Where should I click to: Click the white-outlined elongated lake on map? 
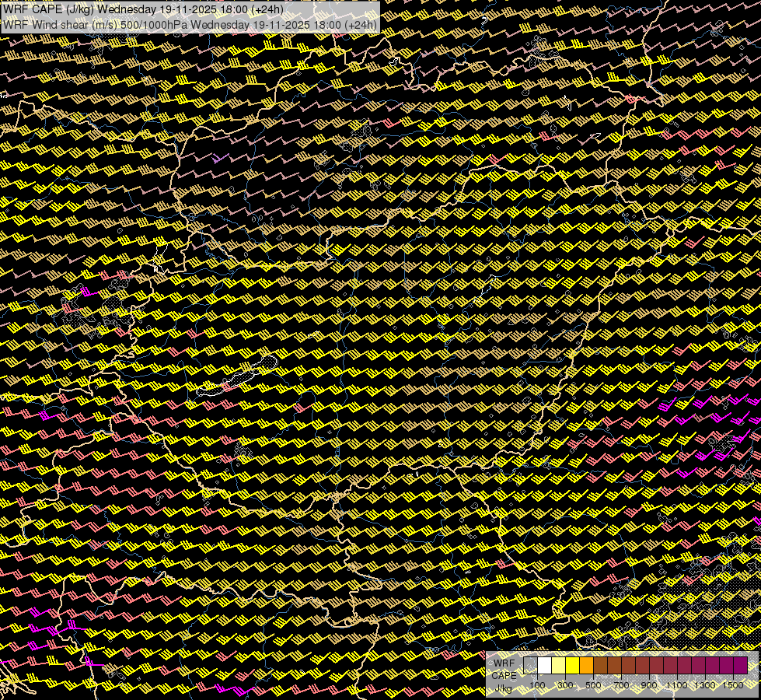pos(238,376)
